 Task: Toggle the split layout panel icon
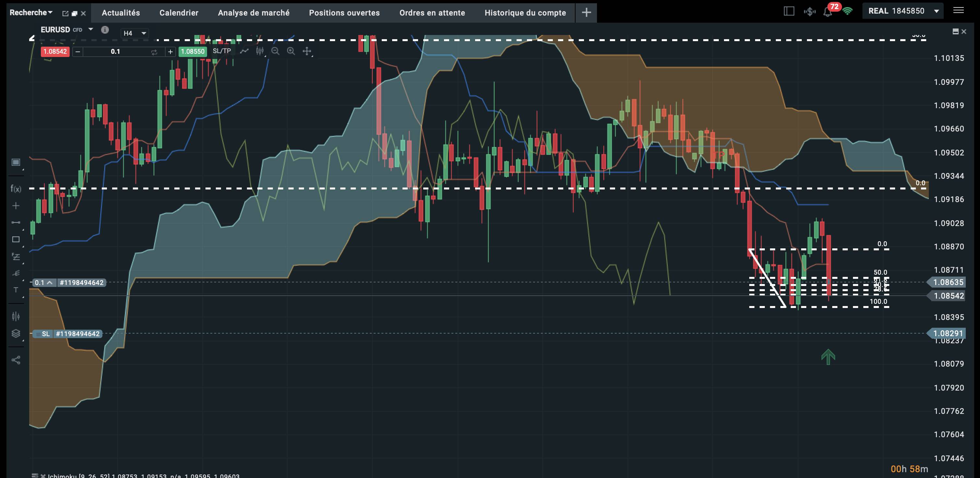[789, 11]
